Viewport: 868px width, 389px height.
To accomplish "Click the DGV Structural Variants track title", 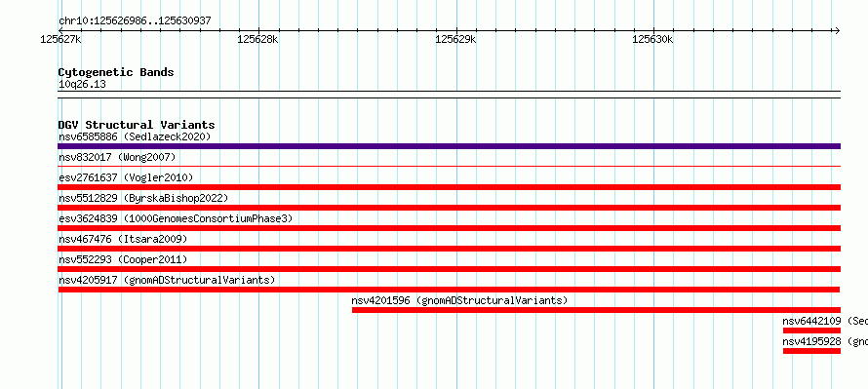I will coord(137,125).
